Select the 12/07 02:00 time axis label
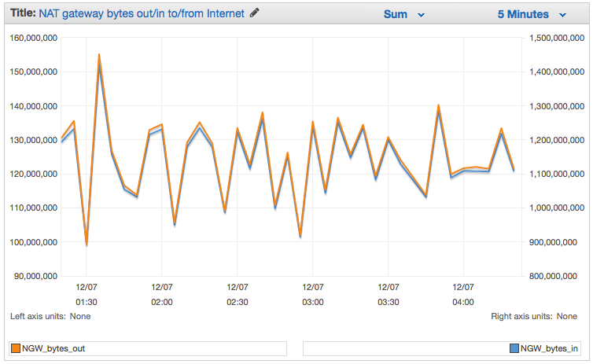The image size is (593, 364). [x=162, y=295]
